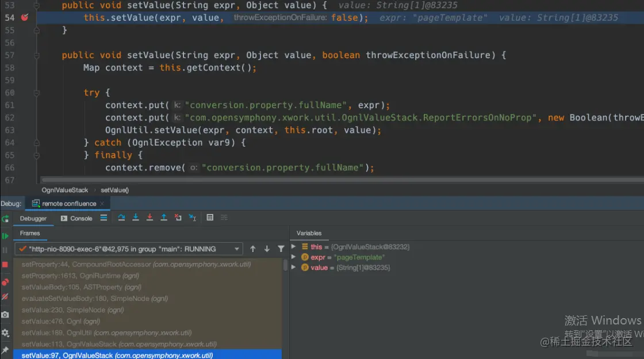Toggle the Mute Breakpoints icon
This screenshot has height=359, width=644.
click(5, 296)
